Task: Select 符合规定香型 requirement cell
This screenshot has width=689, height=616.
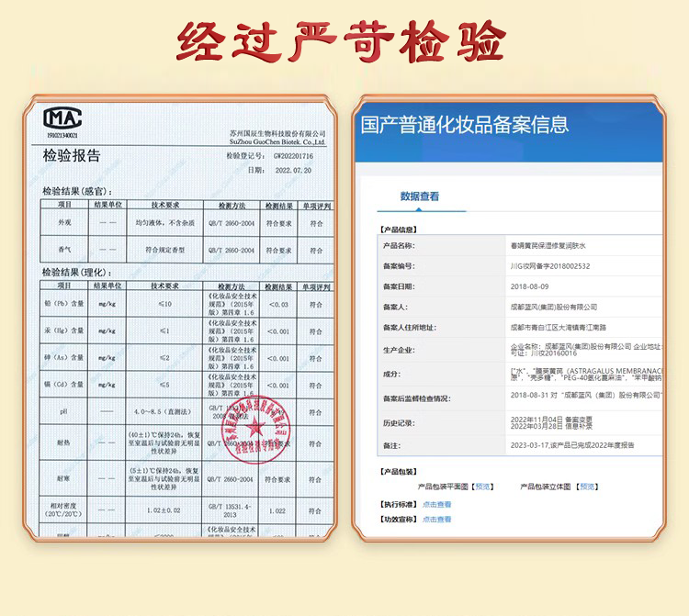Action: pyautogui.click(x=165, y=250)
